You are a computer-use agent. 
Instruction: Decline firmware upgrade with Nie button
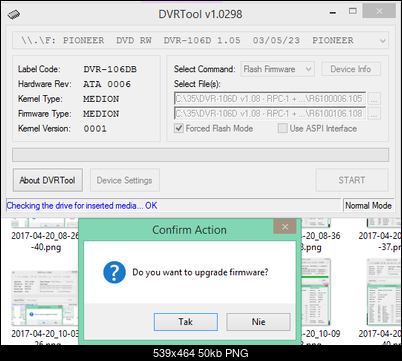coord(258,322)
